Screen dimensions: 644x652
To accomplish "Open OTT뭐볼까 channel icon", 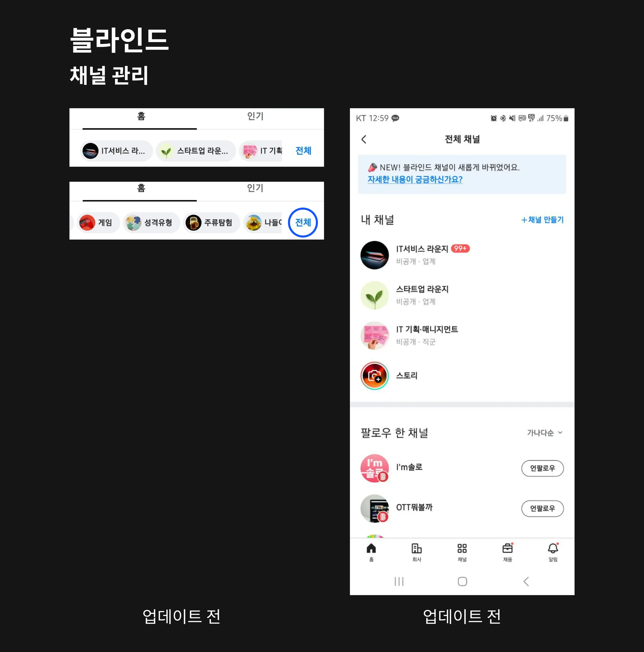I will coord(377,508).
